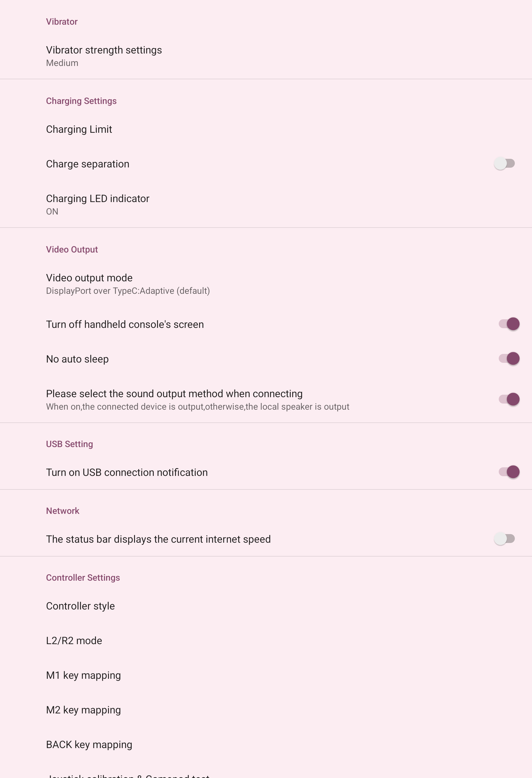
Task: Open M2 key mapping
Action: pos(83,710)
